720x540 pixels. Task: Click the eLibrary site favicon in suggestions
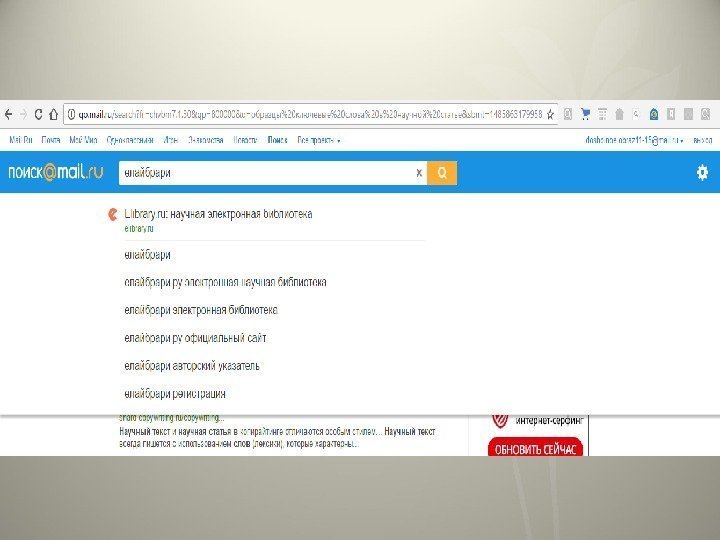pyautogui.click(x=113, y=214)
